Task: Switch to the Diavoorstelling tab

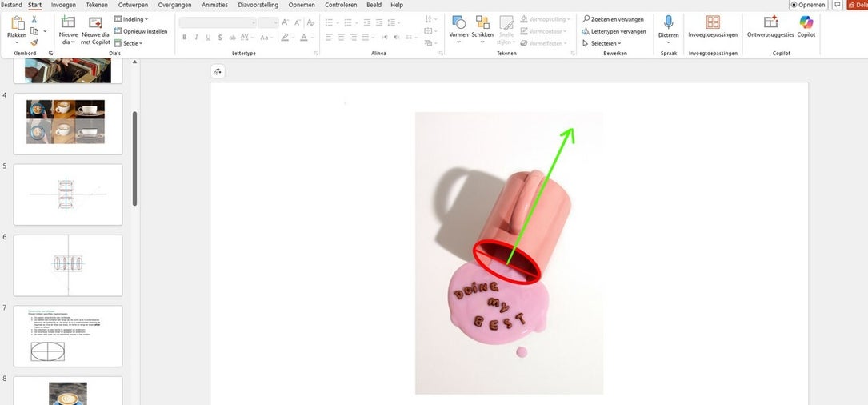Action: pos(258,5)
